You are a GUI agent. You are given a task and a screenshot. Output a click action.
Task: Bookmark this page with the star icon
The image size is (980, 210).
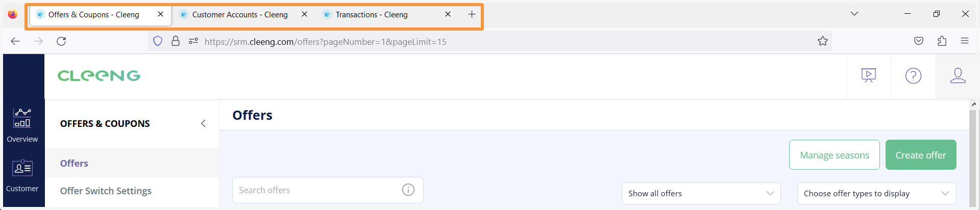click(x=822, y=41)
